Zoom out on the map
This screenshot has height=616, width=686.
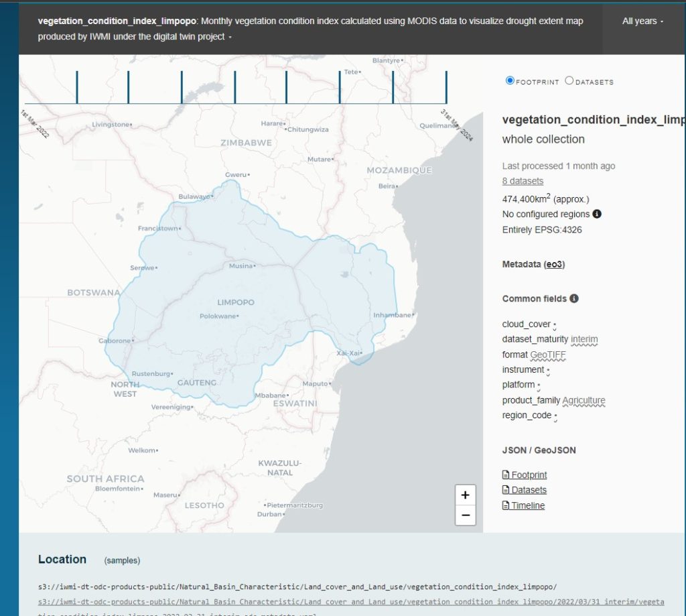coord(465,515)
